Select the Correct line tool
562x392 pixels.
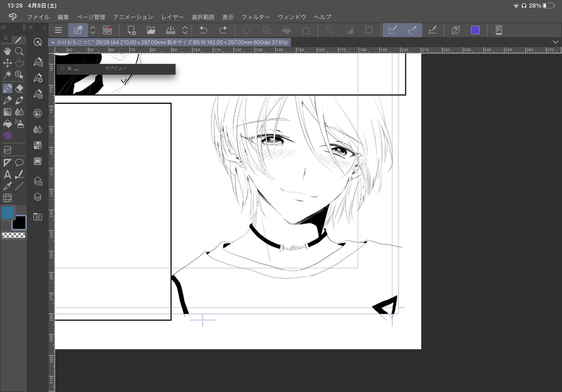point(20,175)
